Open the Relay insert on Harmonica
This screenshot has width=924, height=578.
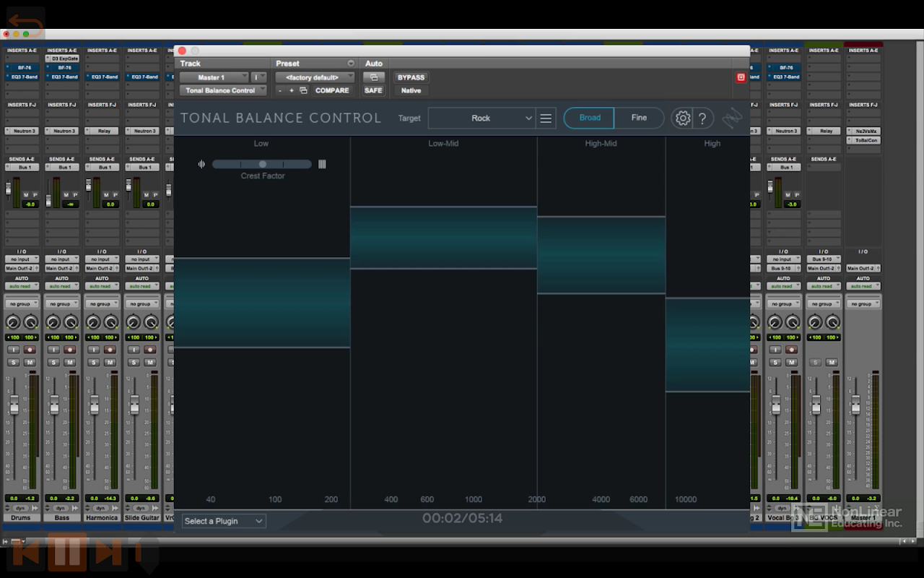coord(102,131)
